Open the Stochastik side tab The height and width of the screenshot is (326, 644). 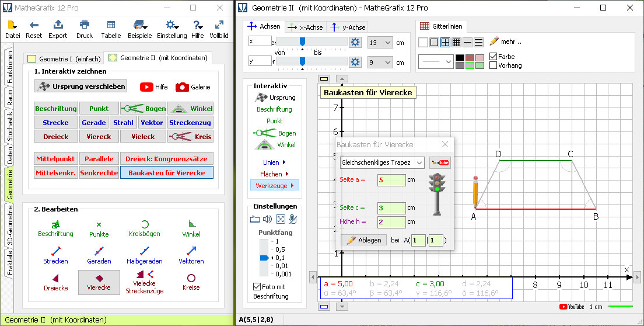point(10,126)
